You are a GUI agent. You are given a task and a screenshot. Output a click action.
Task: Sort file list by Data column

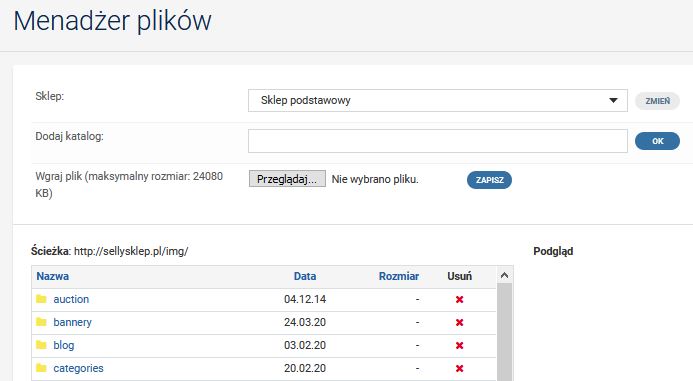click(x=305, y=276)
